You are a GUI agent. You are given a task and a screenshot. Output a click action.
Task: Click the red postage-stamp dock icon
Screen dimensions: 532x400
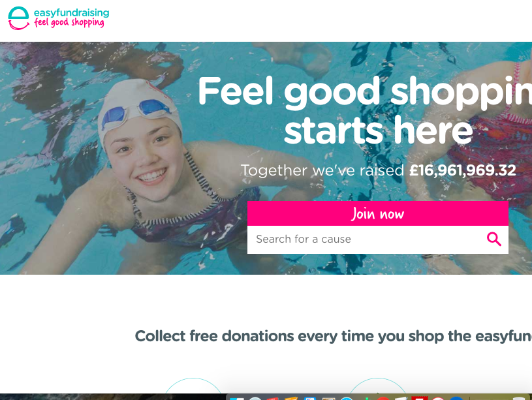click(419, 398)
